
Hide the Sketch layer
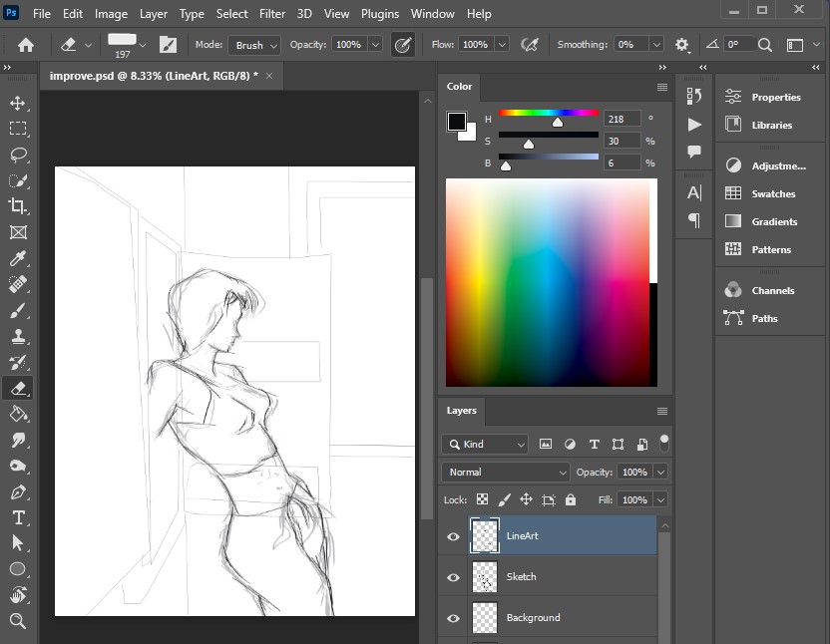pos(453,577)
